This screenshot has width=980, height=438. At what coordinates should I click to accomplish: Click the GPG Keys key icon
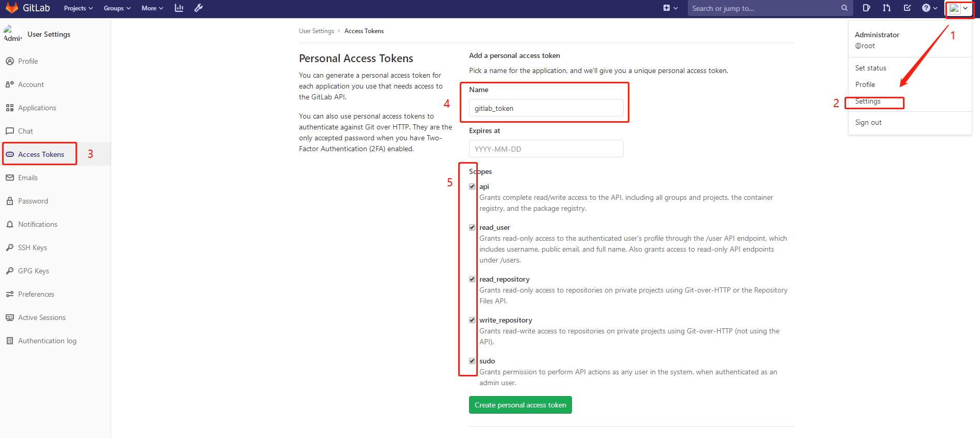tap(9, 271)
